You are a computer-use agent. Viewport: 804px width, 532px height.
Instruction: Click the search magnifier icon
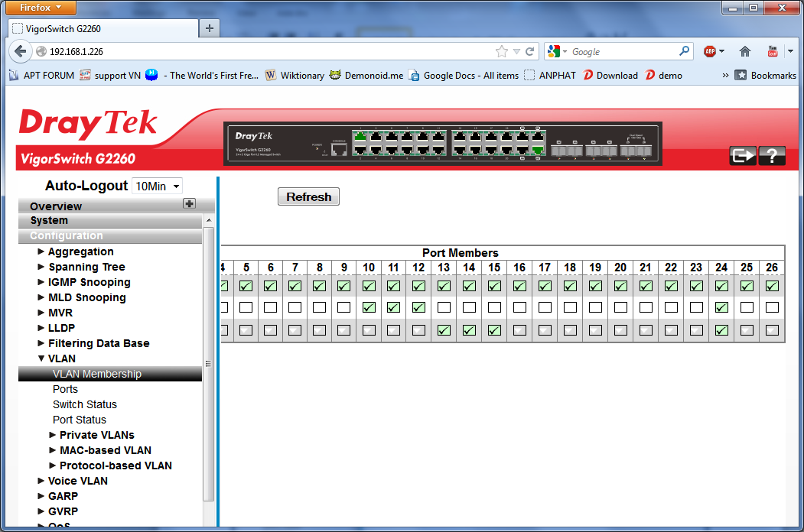tap(684, 51)
